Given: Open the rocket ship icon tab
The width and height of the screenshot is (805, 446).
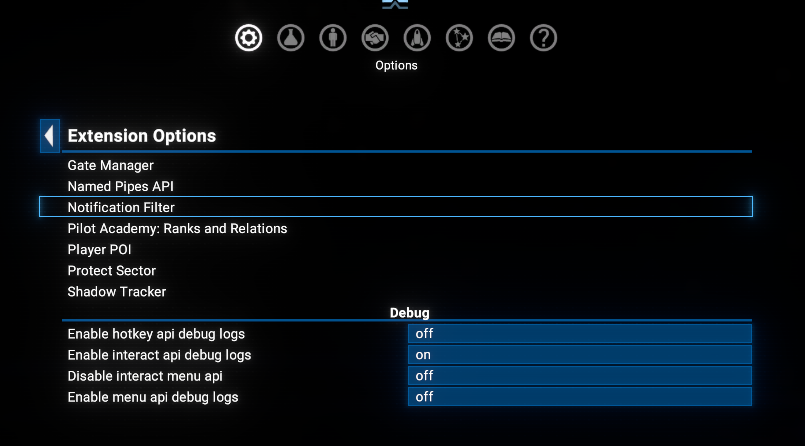Looking at the screenshot, I should (417, 38).
